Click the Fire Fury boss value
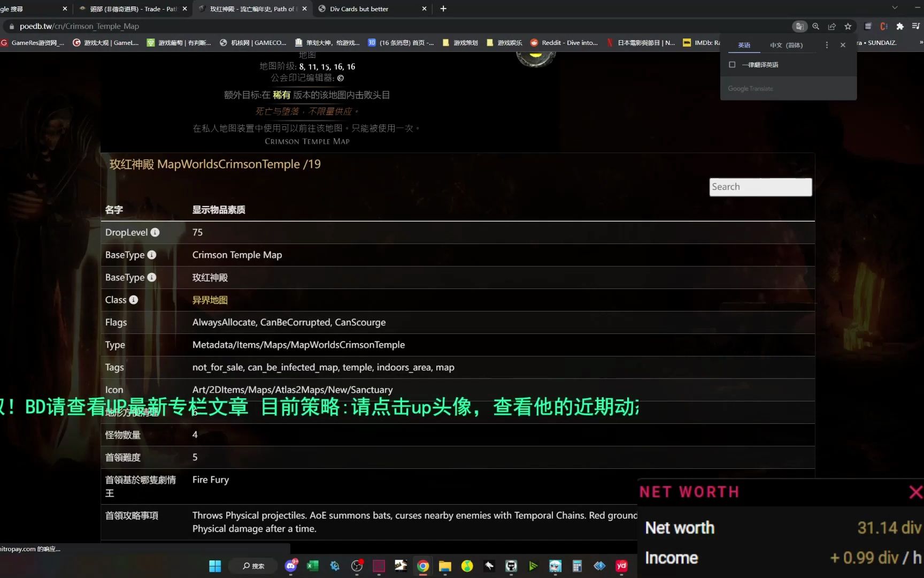 (x=211, y=480)
